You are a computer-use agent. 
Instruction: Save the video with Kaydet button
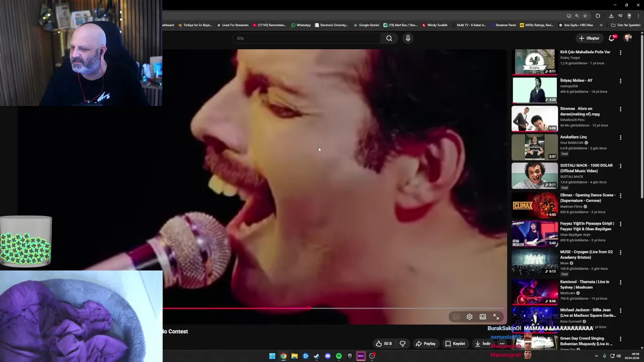tap(455, 344)
